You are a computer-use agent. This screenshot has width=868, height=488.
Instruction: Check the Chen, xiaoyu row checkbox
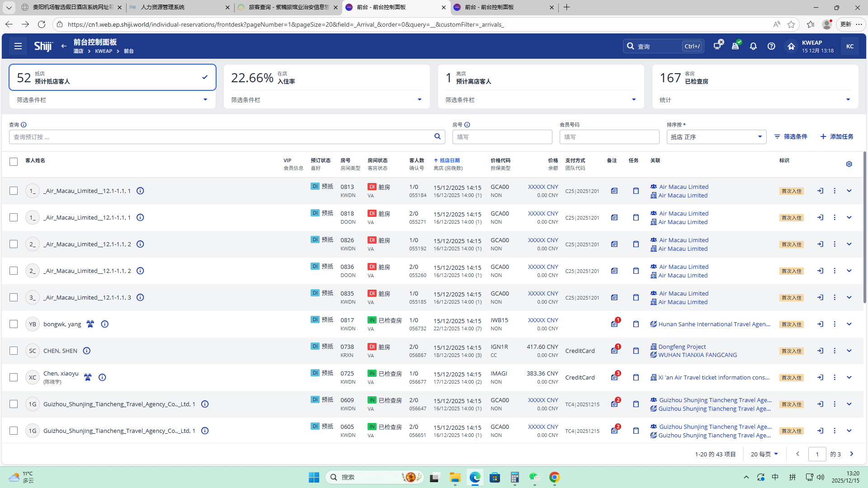pyautogui.click(x=14, y=377)
